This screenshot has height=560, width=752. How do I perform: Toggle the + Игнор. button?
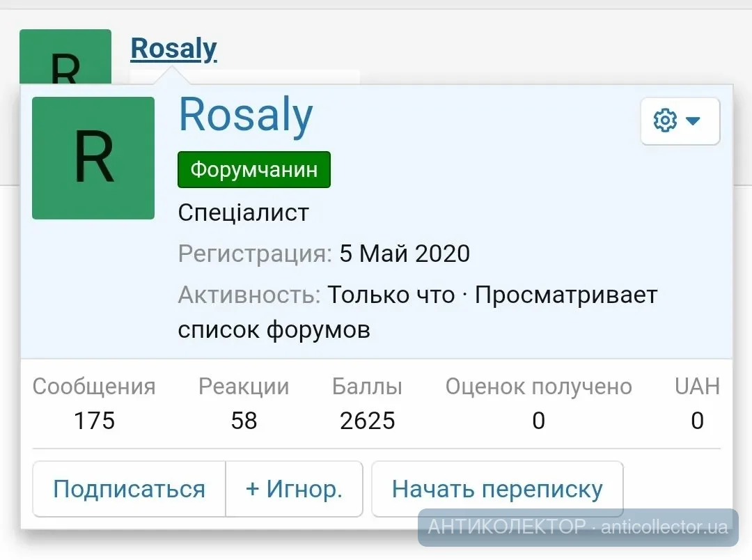[x=294, y=489]
